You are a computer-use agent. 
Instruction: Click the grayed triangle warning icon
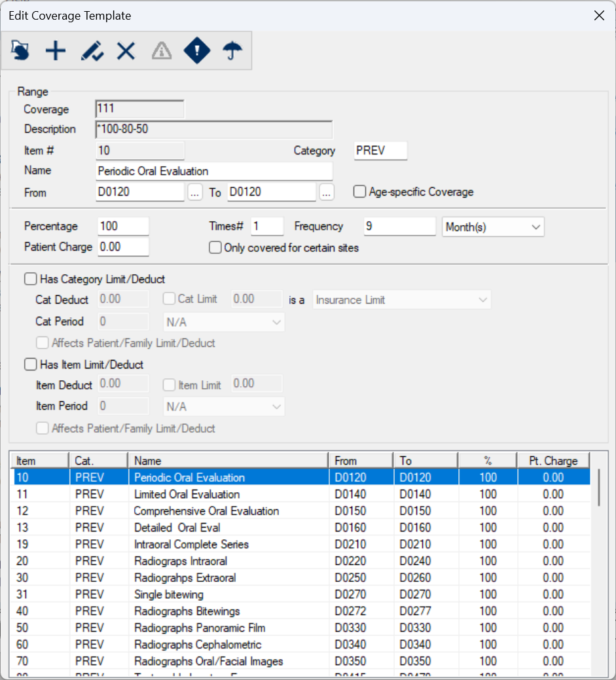point(162,50)
